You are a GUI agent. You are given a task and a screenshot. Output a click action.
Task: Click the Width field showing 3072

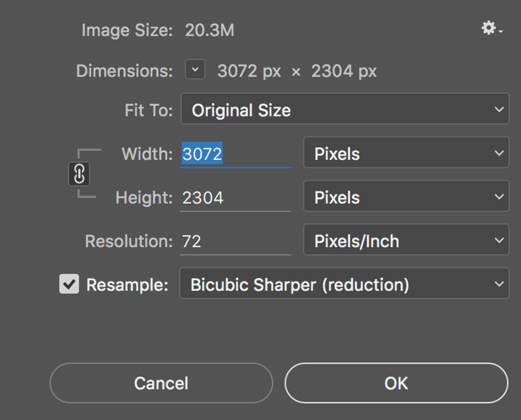pos(235,154)
